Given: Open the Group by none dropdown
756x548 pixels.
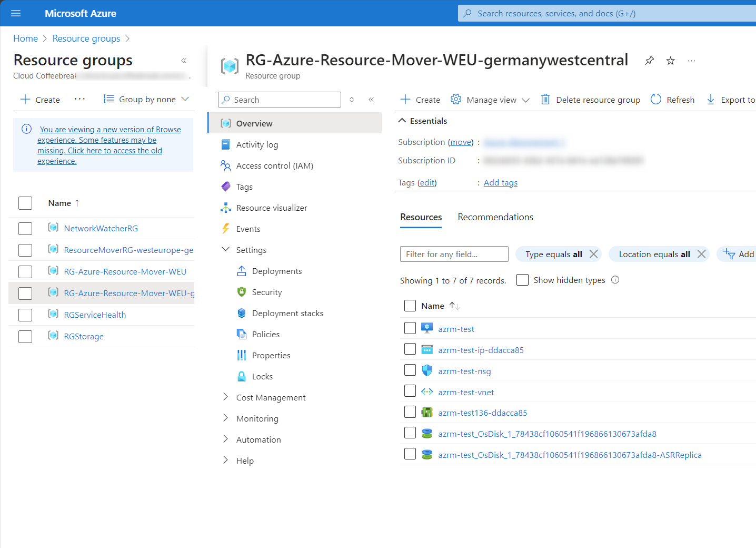Looking at the screenshot, I should point(146,99).
